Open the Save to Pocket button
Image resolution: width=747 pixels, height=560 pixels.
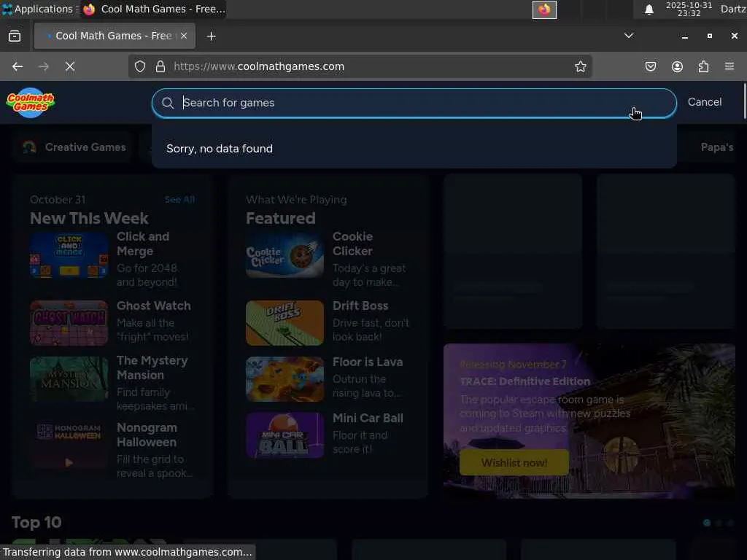(x=650, y=66)
